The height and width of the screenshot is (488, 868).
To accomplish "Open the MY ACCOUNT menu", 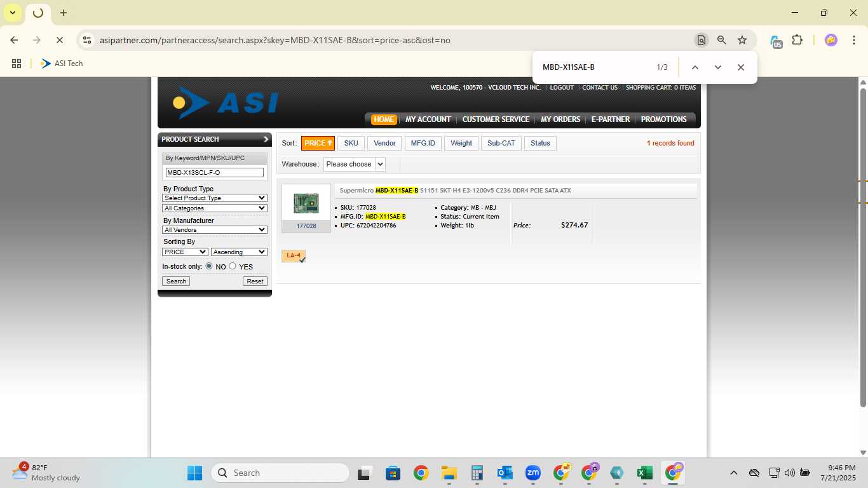I will tap(428, 119).
